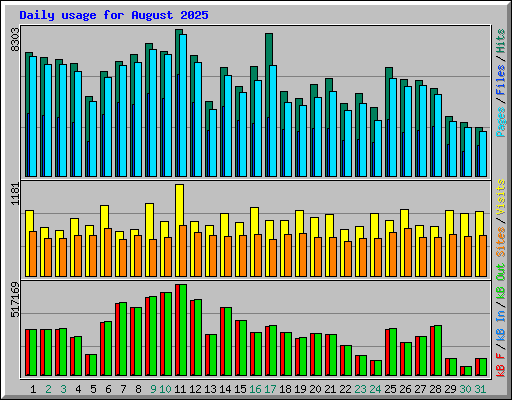The image size is (512, 400).
Task: Click day 8 on the x-axis
Action: [x=138, y=389]
